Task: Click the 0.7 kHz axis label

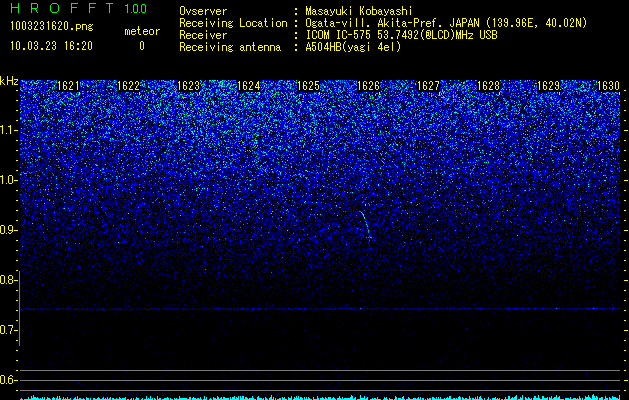Action: click(8, 330)
